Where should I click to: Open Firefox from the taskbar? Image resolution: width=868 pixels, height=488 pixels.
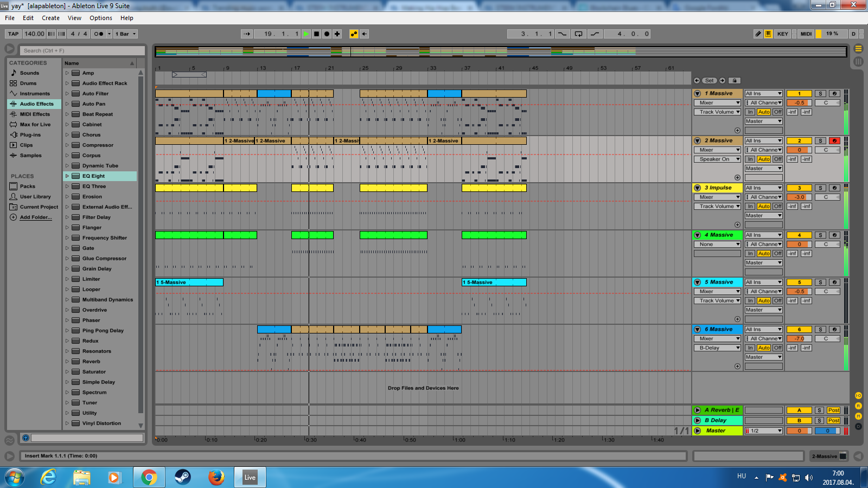coord(216,477)
